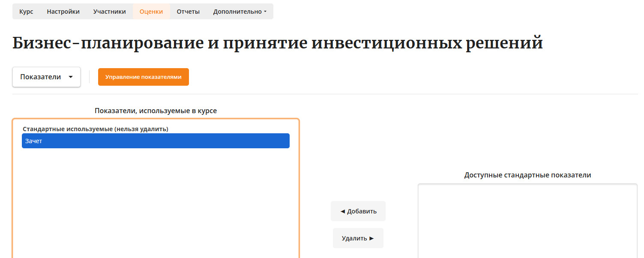Click the Стандартные используемые group label
Screen dimensions: 644x258
95,129
